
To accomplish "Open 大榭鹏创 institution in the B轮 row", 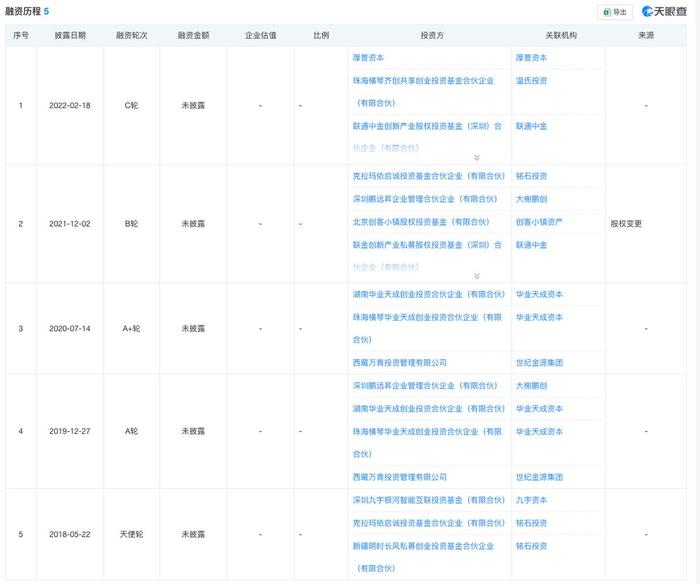I will click(x=531, y=199).
